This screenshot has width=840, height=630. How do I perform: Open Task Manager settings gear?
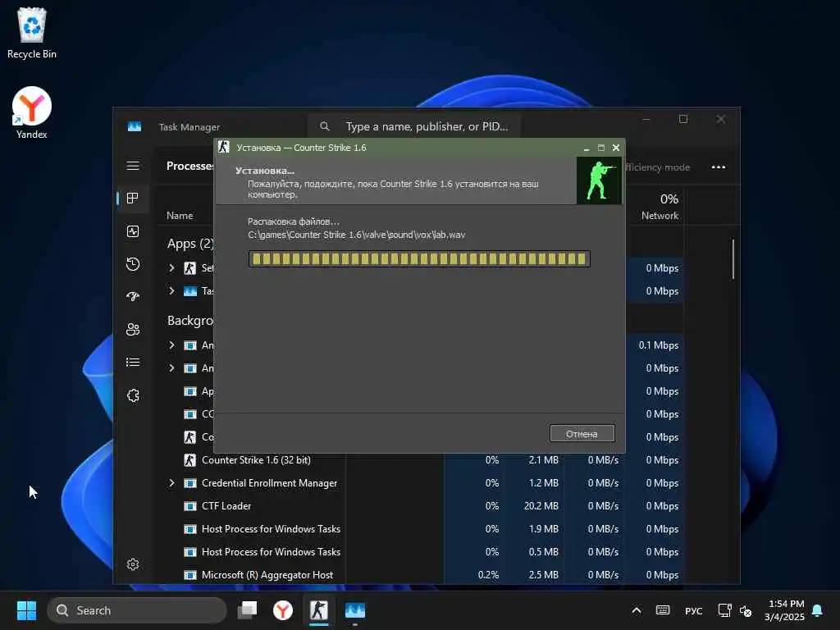[133, 564]
